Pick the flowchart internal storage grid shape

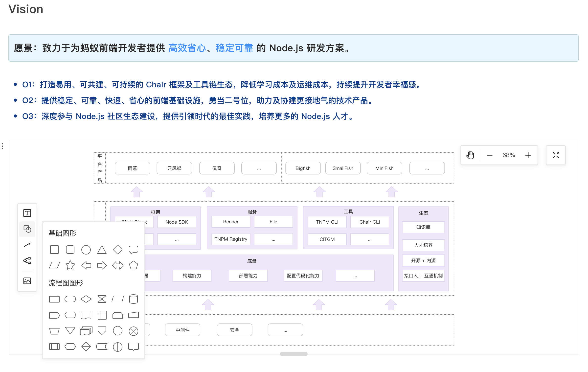click(x=102, y=315)
